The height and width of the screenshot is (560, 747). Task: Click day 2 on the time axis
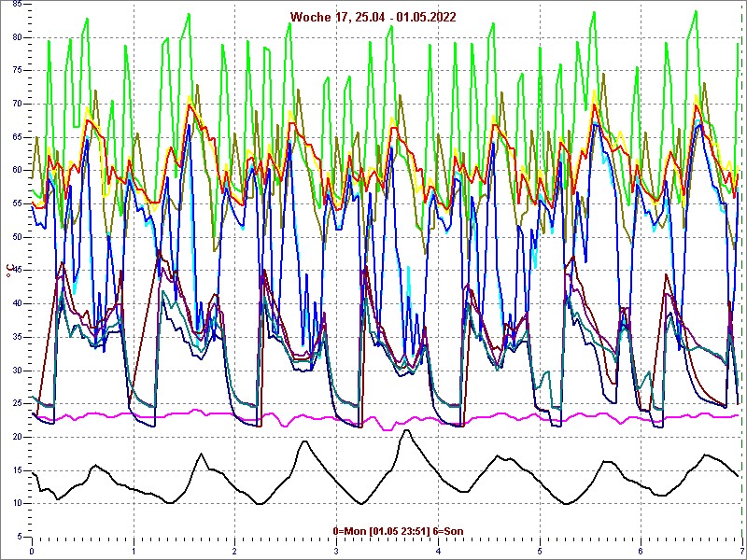pos(235,553)
